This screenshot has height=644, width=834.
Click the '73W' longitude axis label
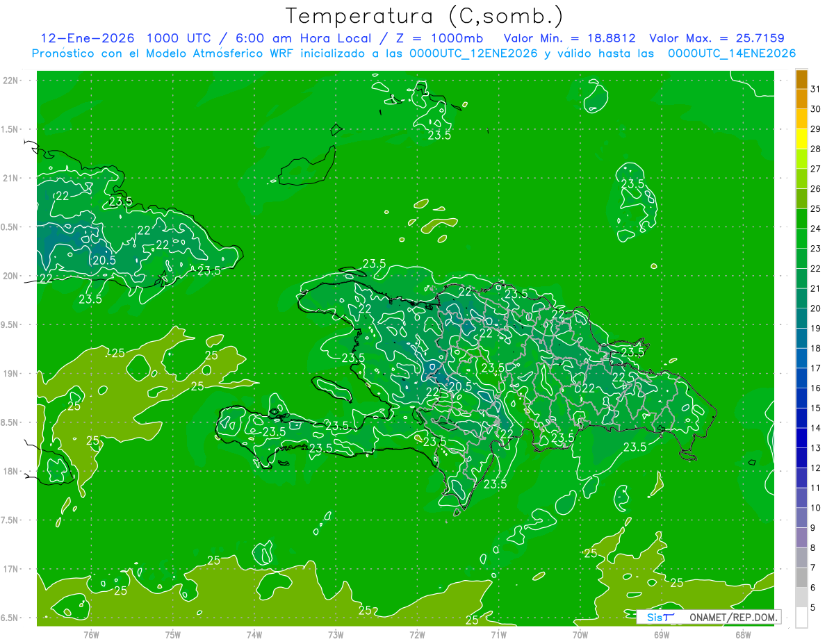336,634
